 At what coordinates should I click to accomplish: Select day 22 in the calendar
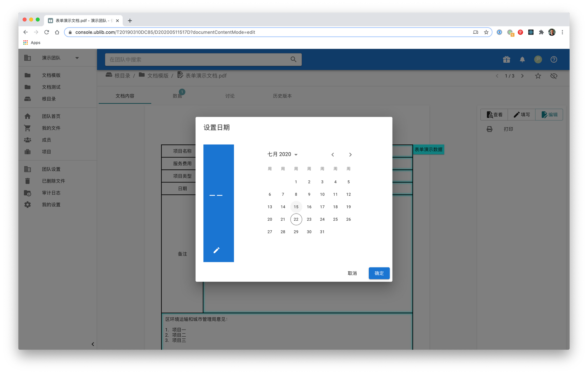pos(296,219)
